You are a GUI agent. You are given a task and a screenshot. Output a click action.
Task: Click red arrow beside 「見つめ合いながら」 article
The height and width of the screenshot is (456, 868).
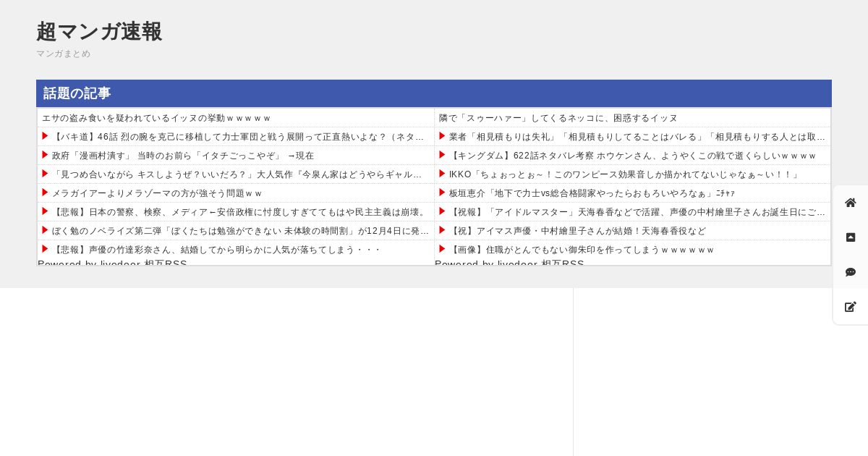[45, 174]
